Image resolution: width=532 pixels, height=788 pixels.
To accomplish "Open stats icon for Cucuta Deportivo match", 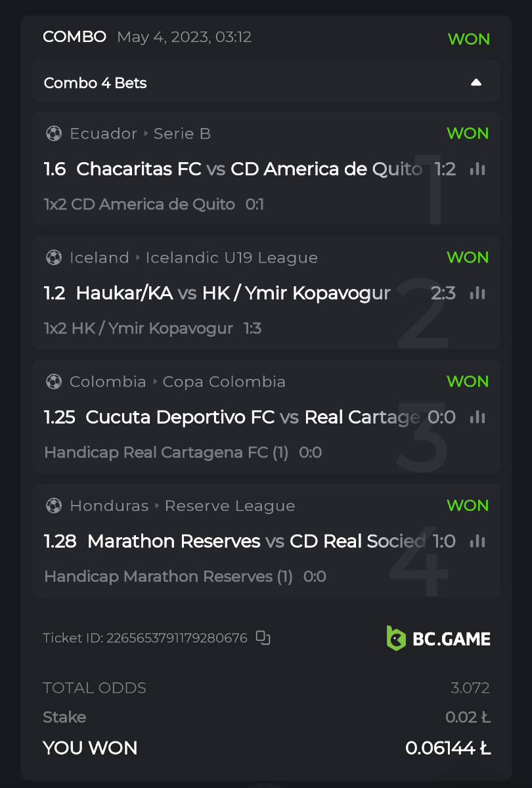I will point(477,417).
